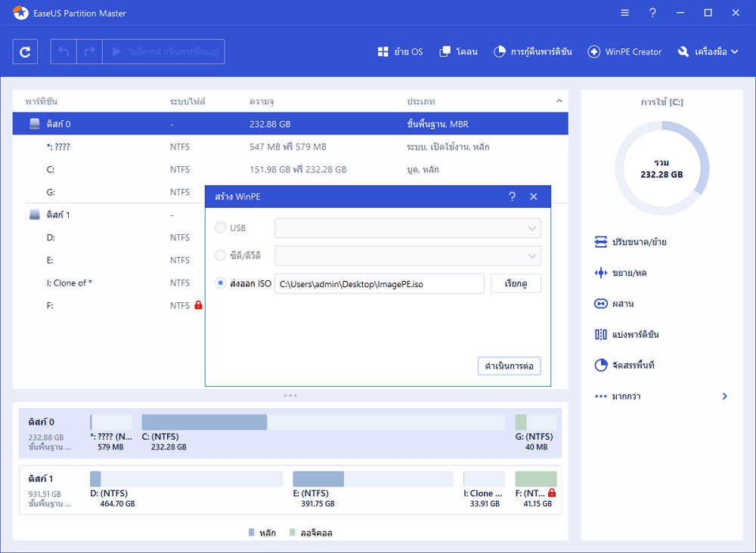The image size is (756, 553).
Task: Select ปรับขนาด/ย้าย resize/move action
Action: (x=631, y=242)
